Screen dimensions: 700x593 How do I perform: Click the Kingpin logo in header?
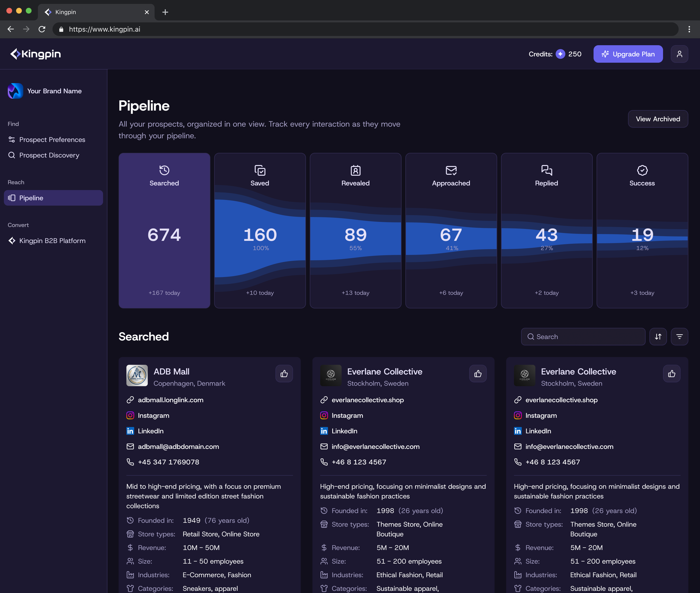35,54
